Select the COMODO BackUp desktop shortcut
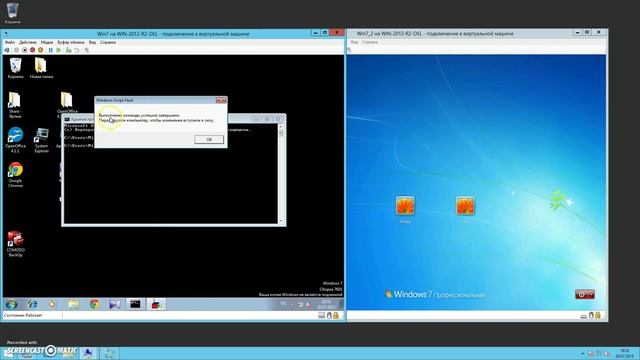This screenshot has width=640, height=360. (16, 244)
